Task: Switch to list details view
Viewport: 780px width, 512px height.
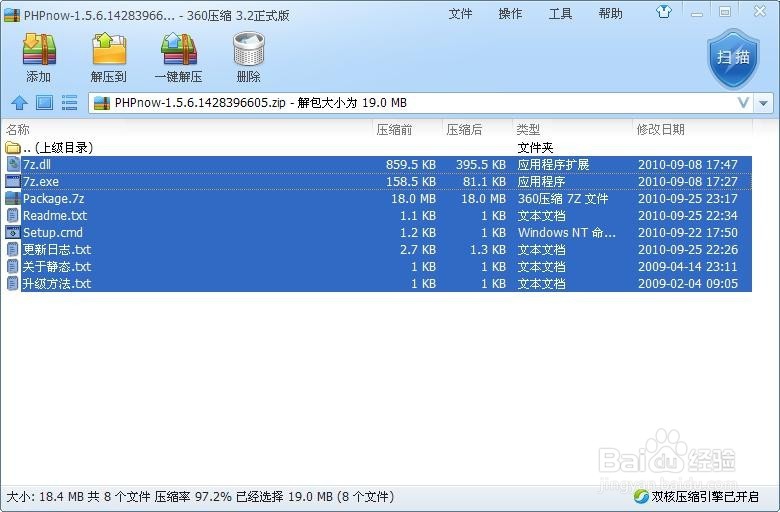Action: coord(69,103)
